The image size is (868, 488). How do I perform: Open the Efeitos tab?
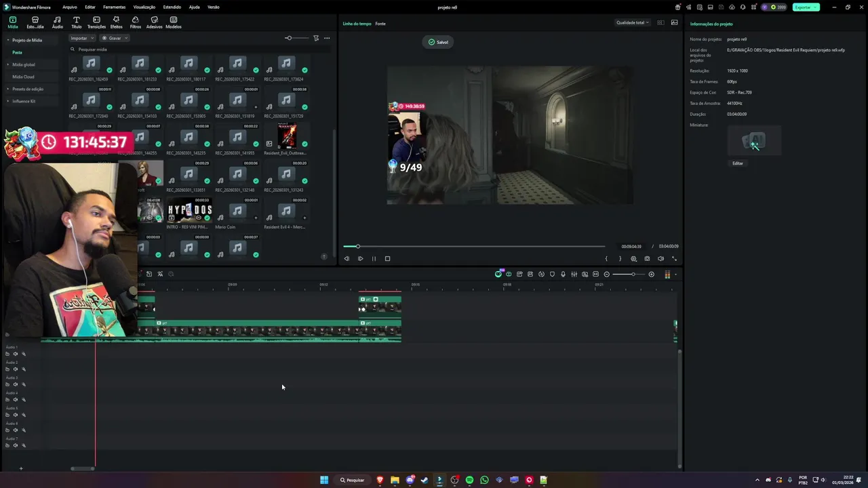point(116,22)
